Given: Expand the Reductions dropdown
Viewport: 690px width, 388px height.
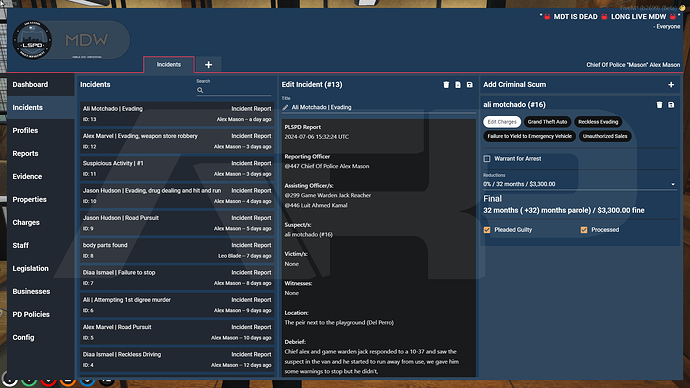Looking at the screenshot, I should (x=580, y=184).
